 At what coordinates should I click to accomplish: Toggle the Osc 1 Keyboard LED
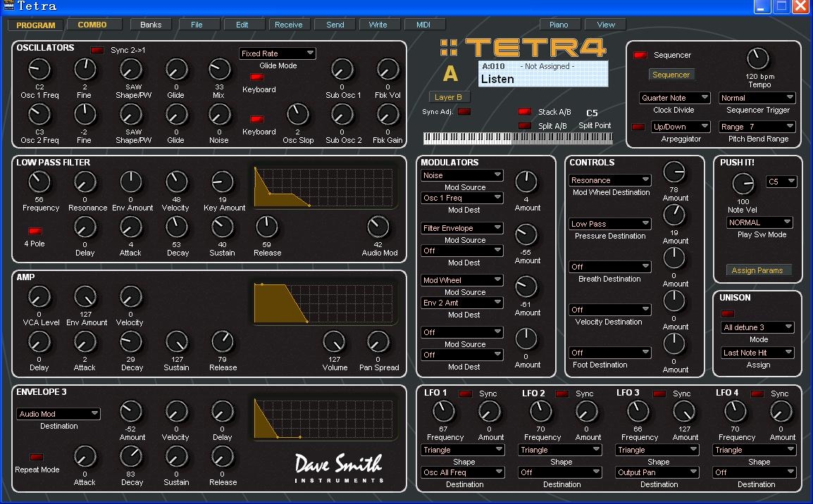coord(257,77)
